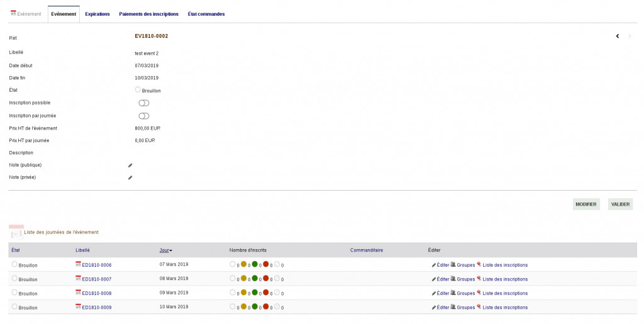Click next record chevron at top right
Screen dimensions: 644x324
click(630, 36)
